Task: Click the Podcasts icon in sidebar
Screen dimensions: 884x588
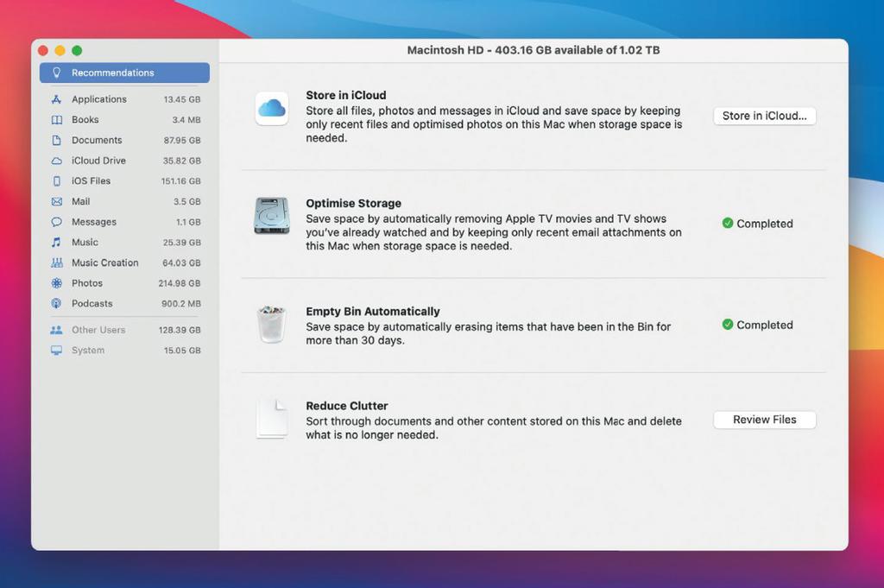Action: pyautogui.click(x=56, y=303)
